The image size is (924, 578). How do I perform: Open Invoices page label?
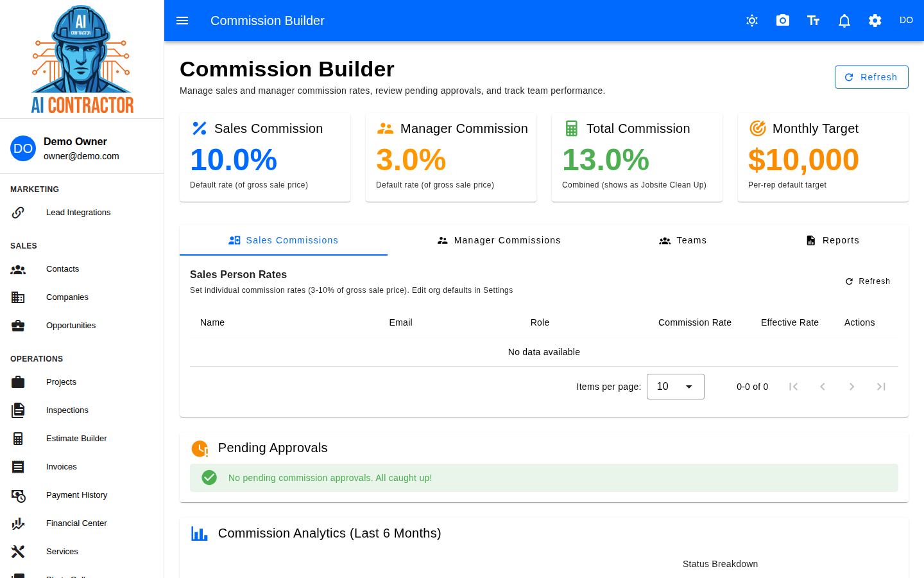click(x=62, y=467)
